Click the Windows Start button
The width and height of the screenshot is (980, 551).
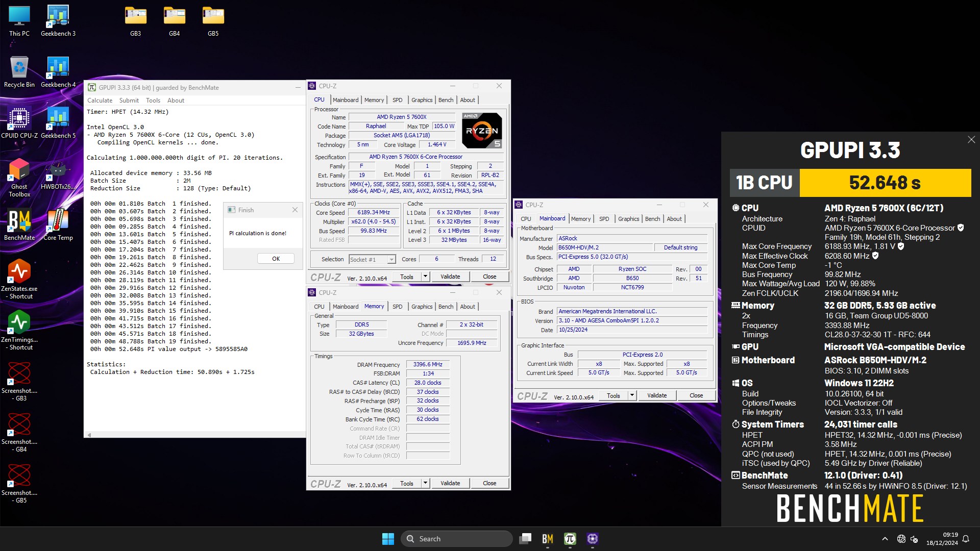point(388,539)
